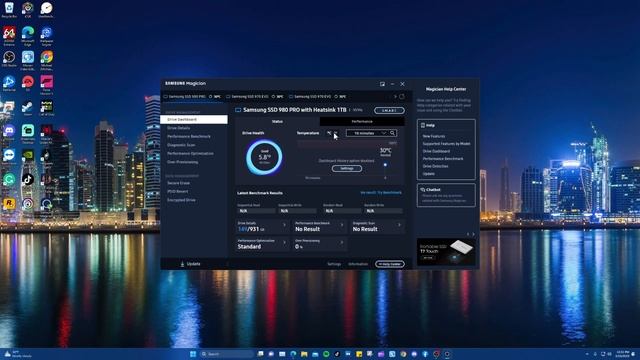Open Drive Dashboard in the sidebar

[194, 120]
